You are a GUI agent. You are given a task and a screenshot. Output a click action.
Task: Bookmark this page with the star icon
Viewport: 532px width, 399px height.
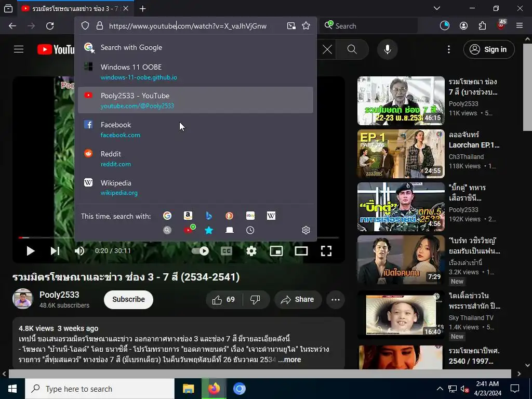306,26
